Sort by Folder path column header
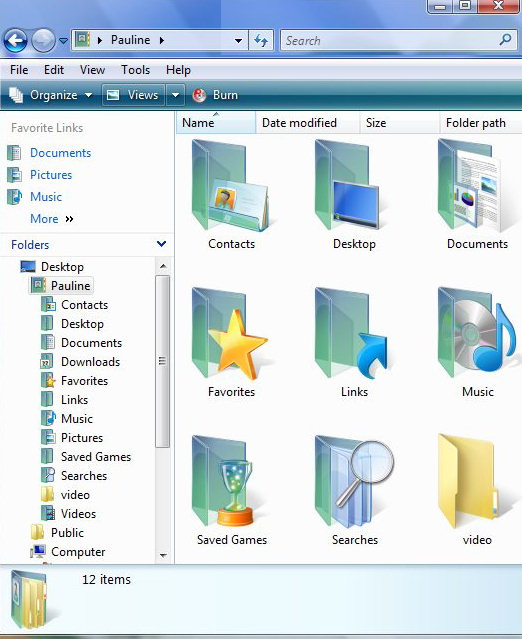 pyautogui.click(x=481, y=123)
